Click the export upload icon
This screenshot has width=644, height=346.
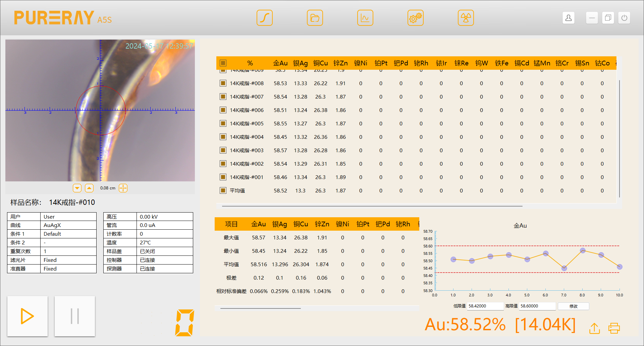595,328
